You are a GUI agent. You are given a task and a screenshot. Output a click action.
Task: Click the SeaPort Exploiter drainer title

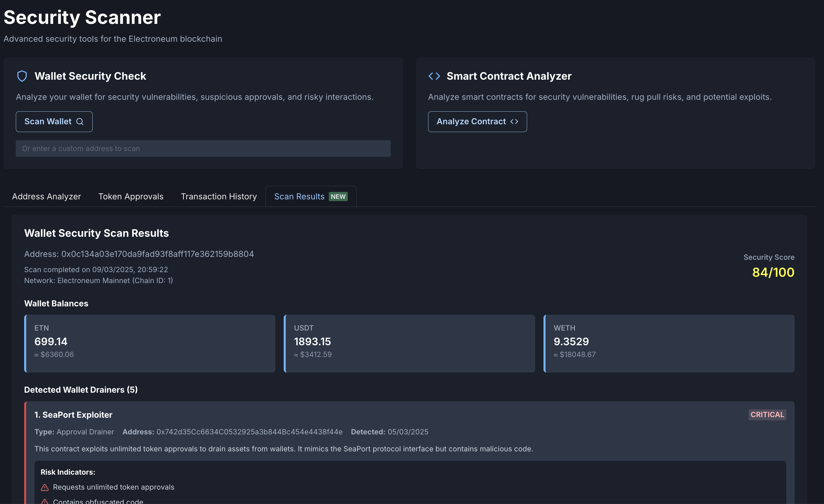[73, 415]
